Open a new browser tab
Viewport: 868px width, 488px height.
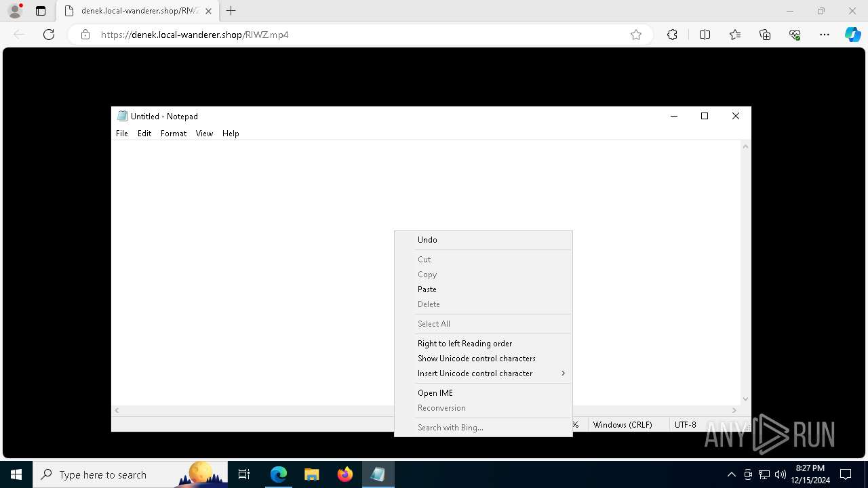pos(231,11)
